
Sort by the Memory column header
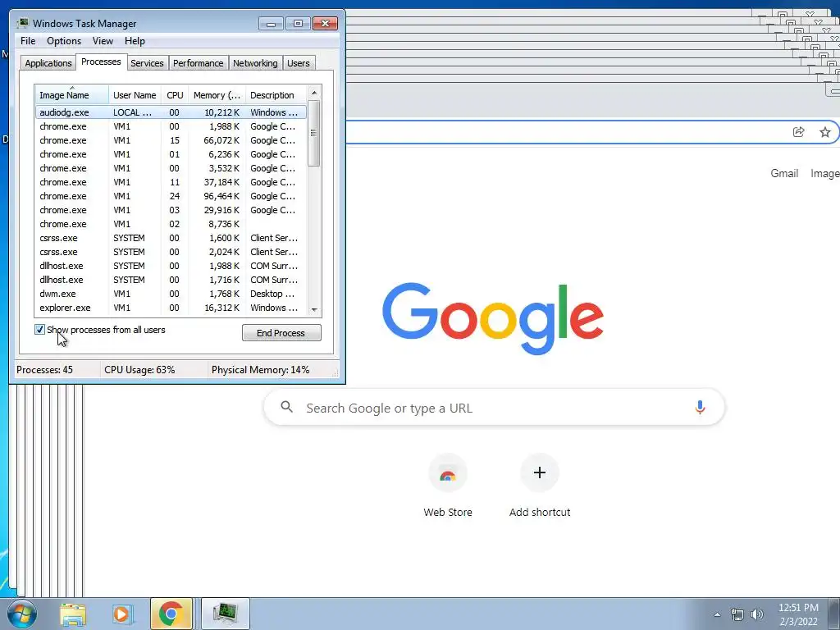[x=217, y=95]
